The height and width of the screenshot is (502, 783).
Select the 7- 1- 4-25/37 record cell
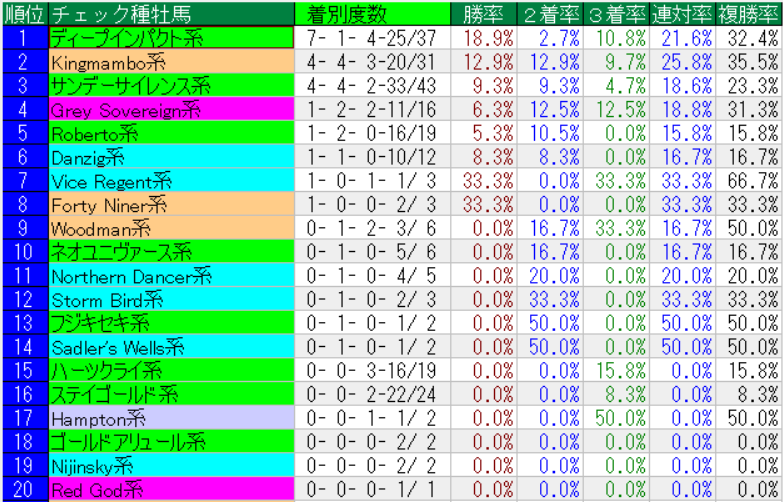(372, 37)
